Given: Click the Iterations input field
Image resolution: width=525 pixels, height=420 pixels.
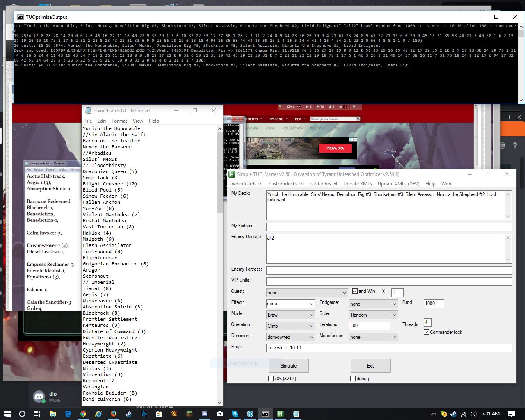Looking at the screenshot, I should click(369, 326).
